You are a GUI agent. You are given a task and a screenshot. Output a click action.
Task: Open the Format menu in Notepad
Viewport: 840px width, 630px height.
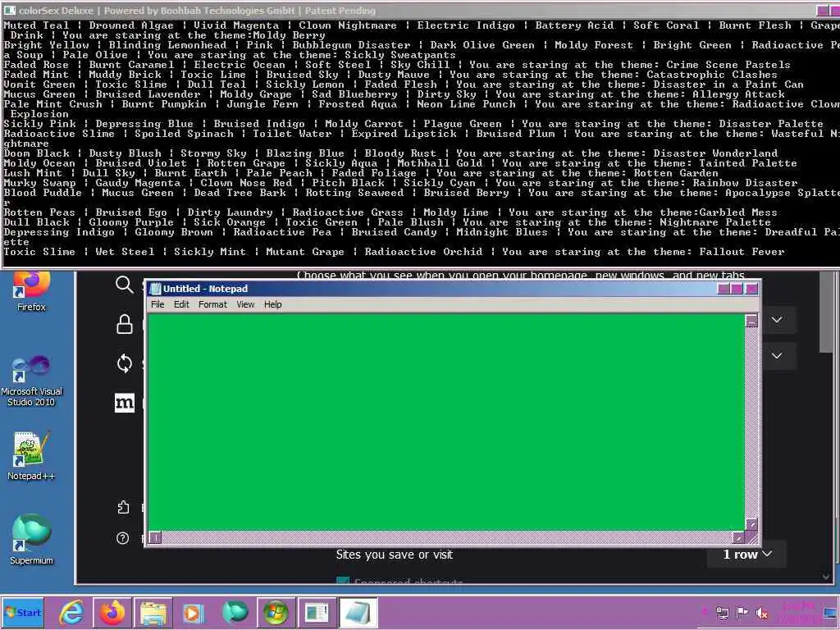tap(212, 304)
